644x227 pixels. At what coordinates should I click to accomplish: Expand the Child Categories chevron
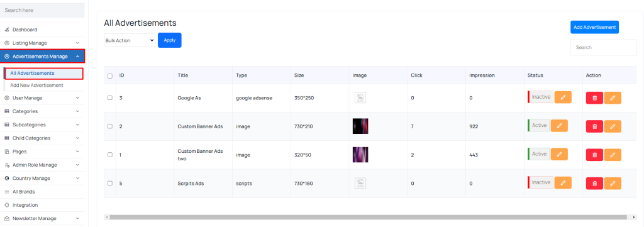point(77,138)
